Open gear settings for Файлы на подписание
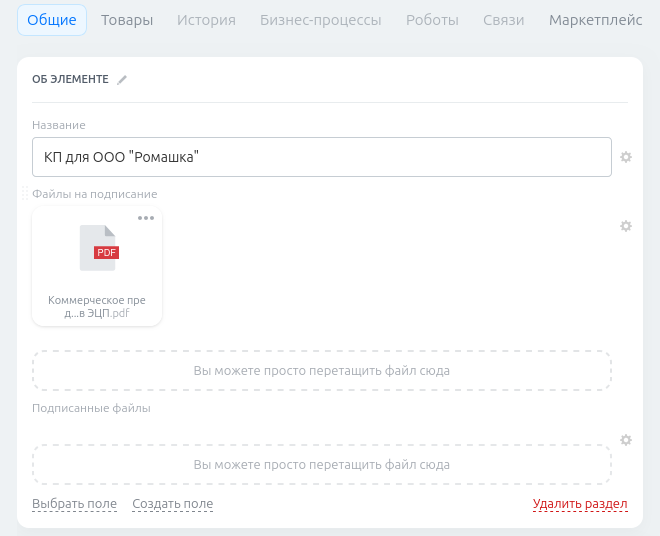This screenshot has height=536, width=660. [x=626, y=226]
